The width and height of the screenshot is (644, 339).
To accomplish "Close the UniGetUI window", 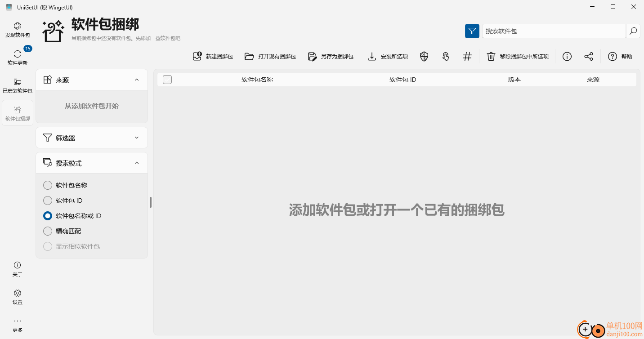I will click(x=634, y=7).
